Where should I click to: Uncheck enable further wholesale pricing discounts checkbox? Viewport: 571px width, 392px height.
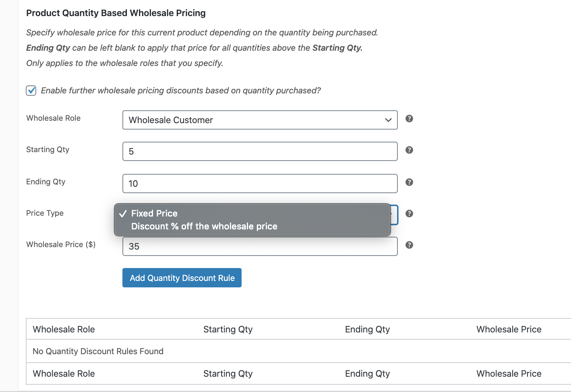pyautogui.click(x=31, y=91)
